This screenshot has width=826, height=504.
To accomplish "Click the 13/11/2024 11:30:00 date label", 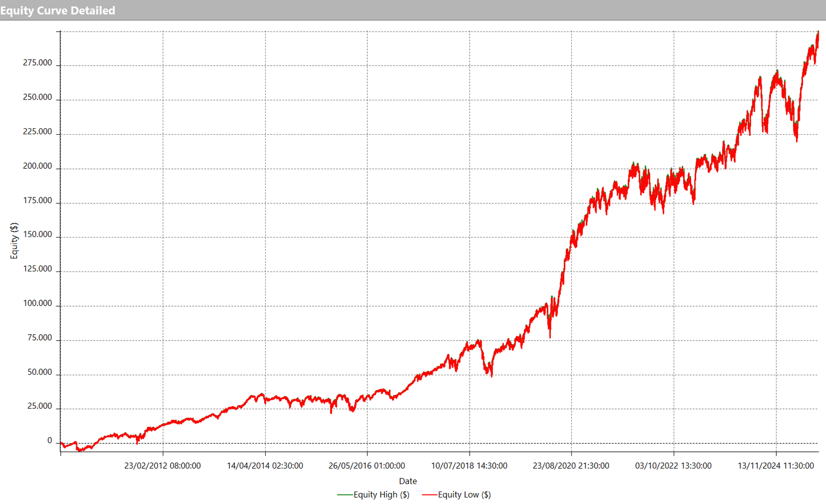I will click(775, 465).
